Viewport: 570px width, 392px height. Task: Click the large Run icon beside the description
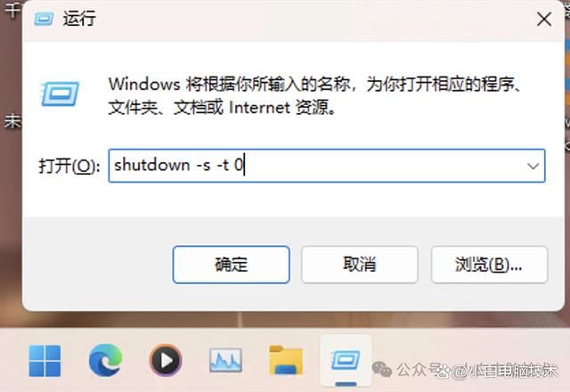[x=60, y=94]
